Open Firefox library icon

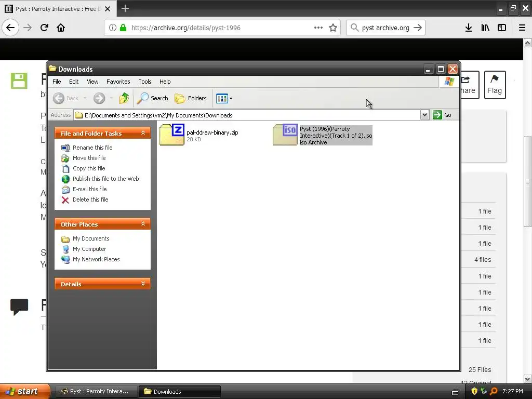pyautogui.click(x=485, y=28)
